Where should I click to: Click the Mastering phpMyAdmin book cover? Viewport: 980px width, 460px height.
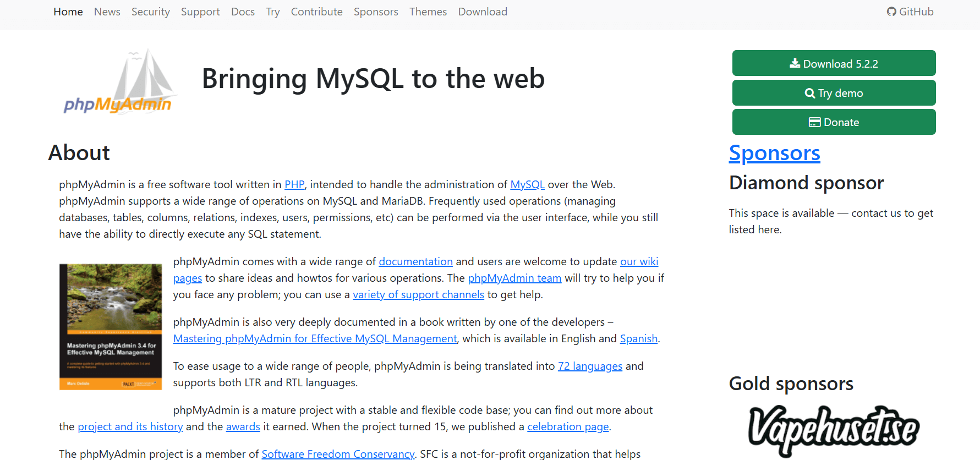tap(111, 327)
